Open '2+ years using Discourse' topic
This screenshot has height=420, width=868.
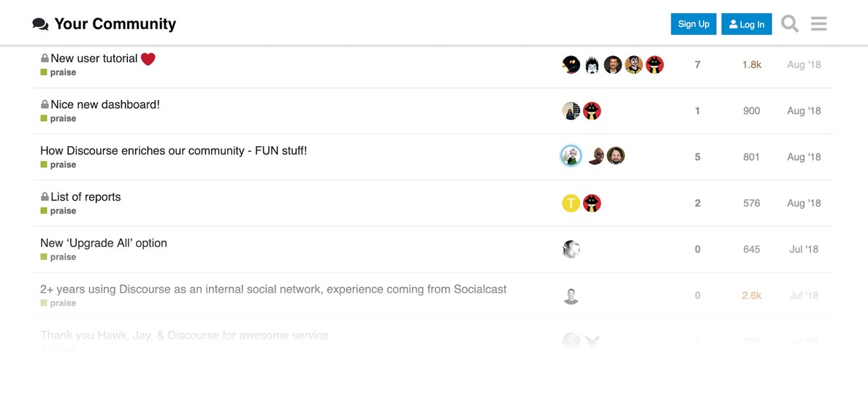click(273, 289)
